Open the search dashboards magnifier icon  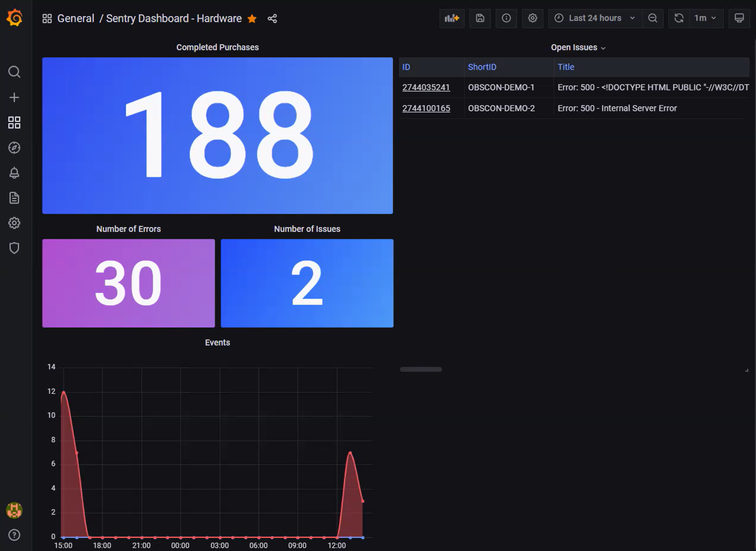tap(14, 72)
